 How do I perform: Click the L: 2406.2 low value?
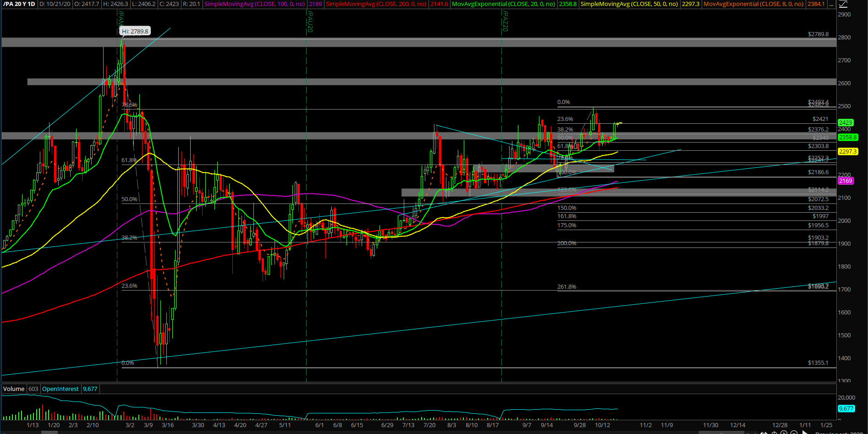pos(144,4)
